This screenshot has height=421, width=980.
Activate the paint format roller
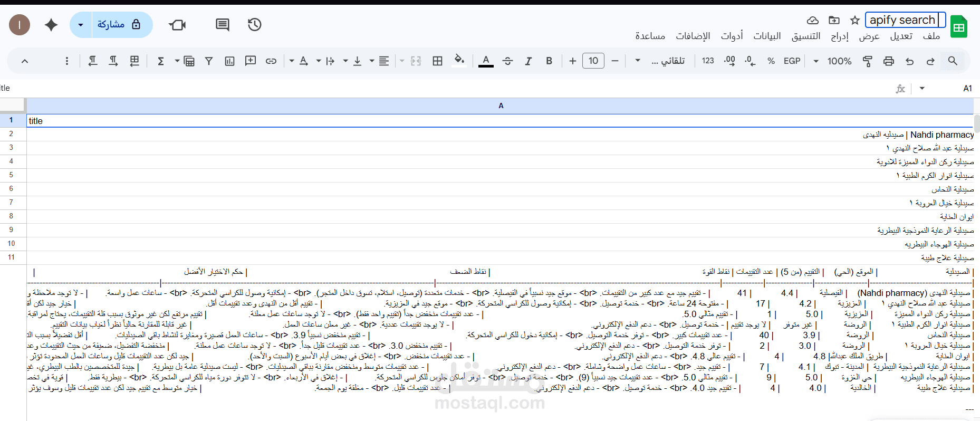coord(867,61)
